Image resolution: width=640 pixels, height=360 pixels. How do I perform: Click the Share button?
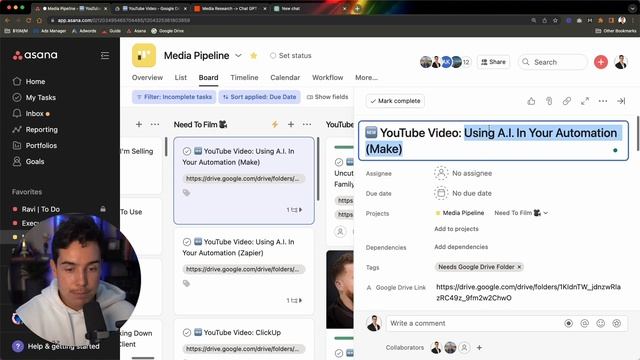click(x=493, y=62)
